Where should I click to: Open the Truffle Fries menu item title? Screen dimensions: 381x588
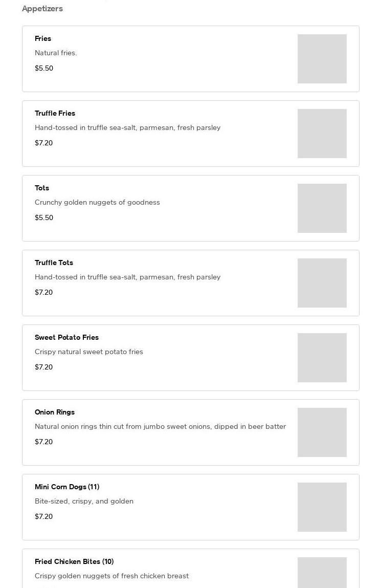point(55,113)
